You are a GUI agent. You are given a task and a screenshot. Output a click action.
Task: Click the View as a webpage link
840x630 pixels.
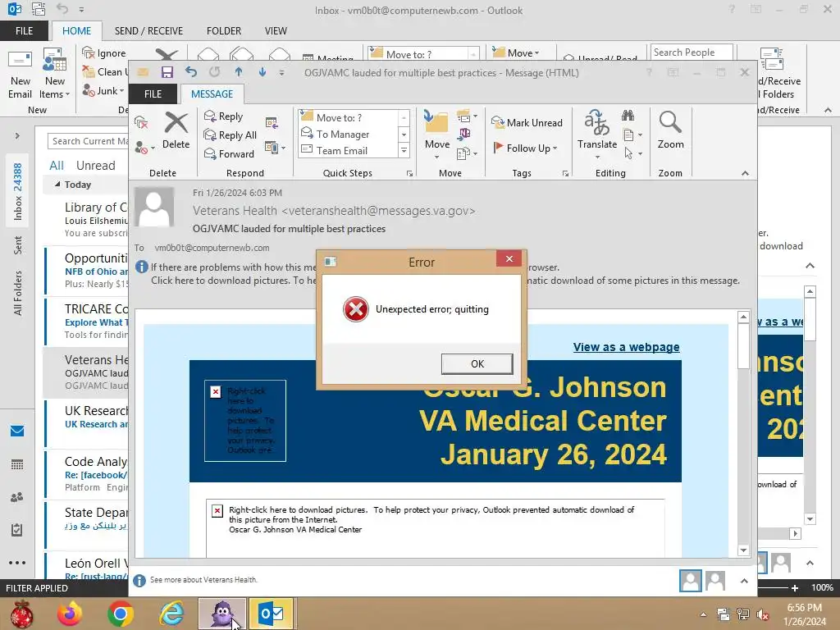(x=626, y=347)
